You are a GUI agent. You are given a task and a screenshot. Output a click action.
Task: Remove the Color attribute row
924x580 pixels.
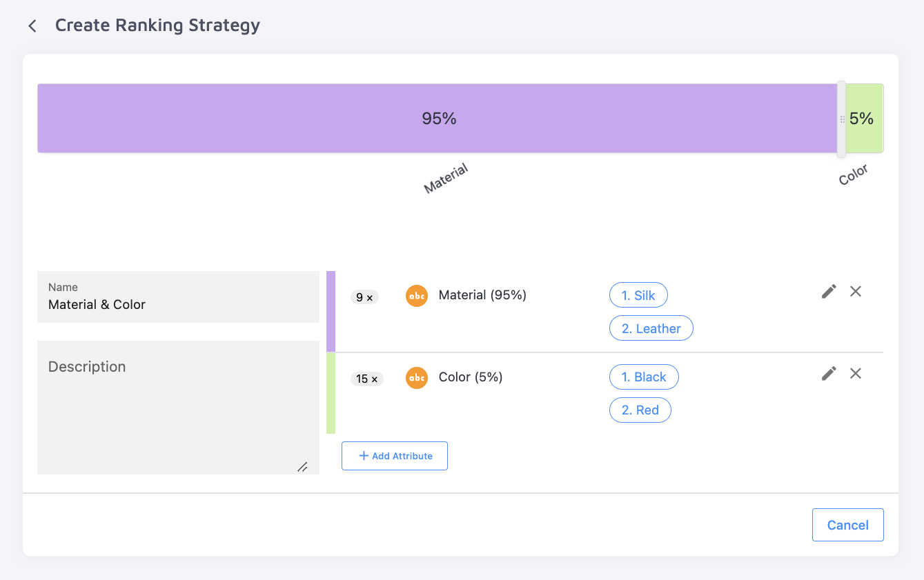click(x=856, y=374)
